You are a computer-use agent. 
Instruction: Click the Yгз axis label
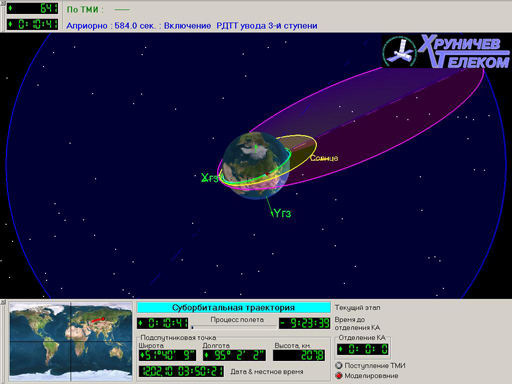click(282, 213)
